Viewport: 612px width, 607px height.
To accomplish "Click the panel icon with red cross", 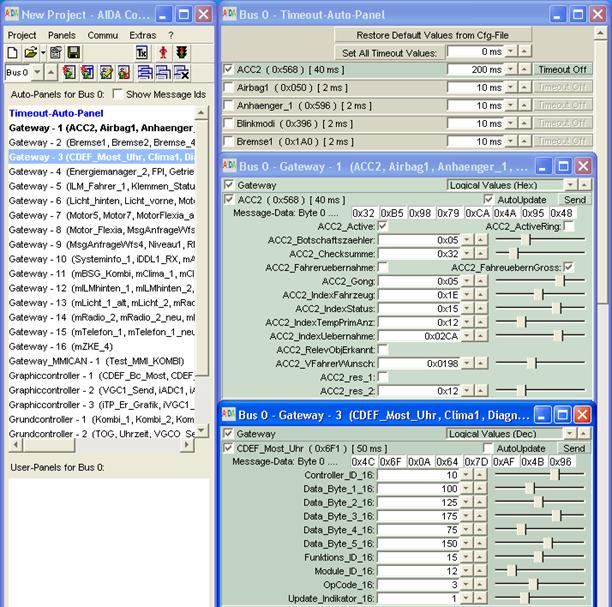I will [x=124, y=72].
